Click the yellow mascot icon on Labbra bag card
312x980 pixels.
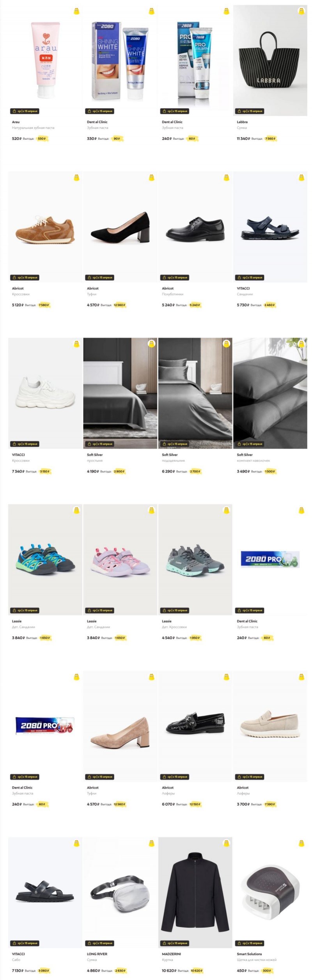[x=301, y=11]
